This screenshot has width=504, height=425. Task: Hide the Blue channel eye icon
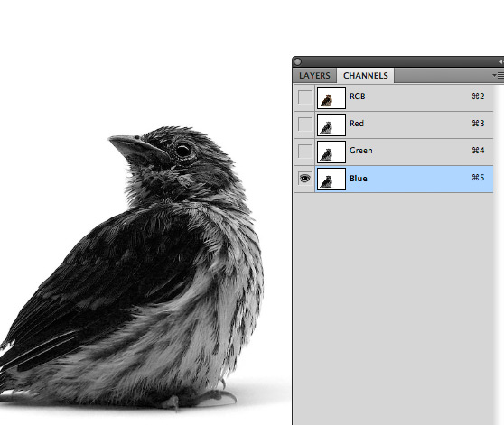[304, 178]
